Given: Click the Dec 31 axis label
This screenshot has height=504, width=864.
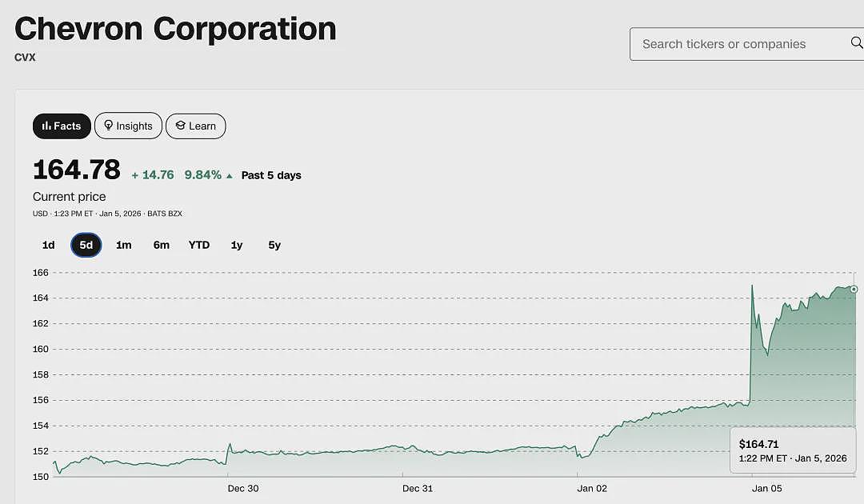Looking at the screenshot, I should [418, 489].
